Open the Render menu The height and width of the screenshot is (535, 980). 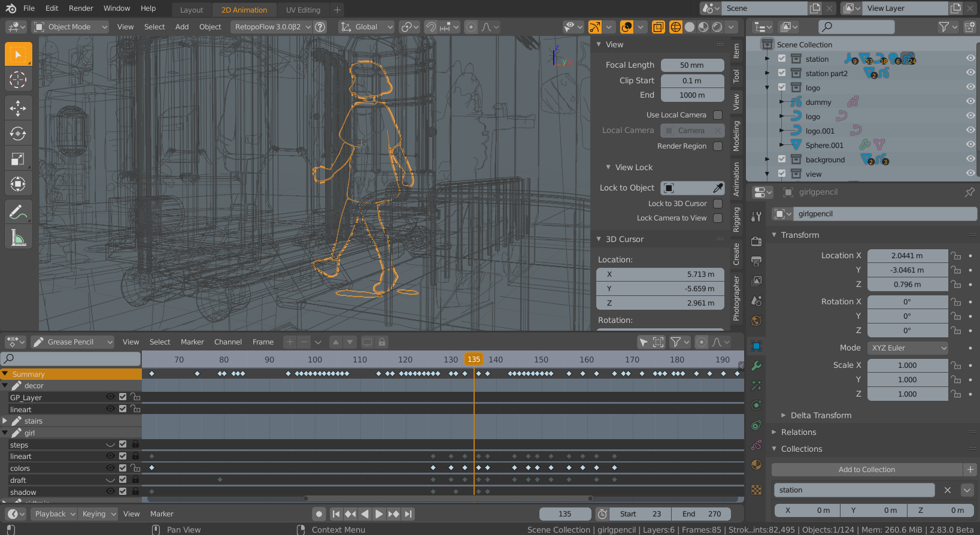point(81,8)
